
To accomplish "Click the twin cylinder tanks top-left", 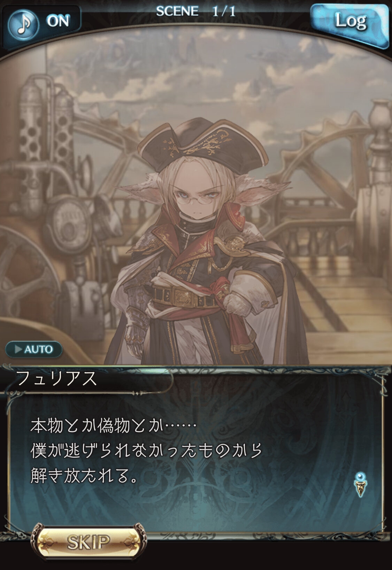I will 45,132.
